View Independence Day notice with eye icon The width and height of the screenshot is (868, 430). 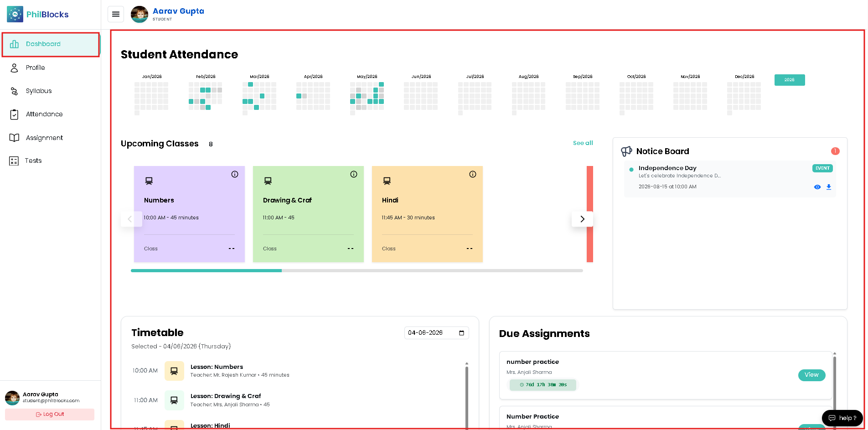click(x=817, y=187)
